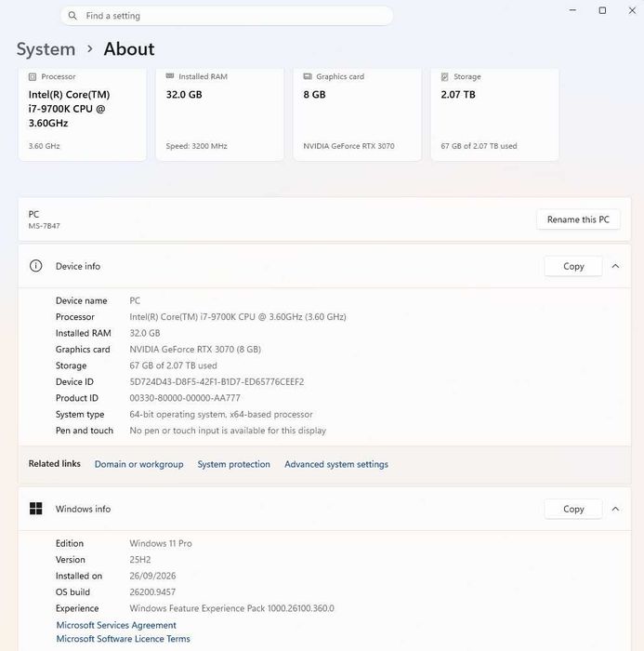Click the breadcrumb chevron after System

coord(89,49)
